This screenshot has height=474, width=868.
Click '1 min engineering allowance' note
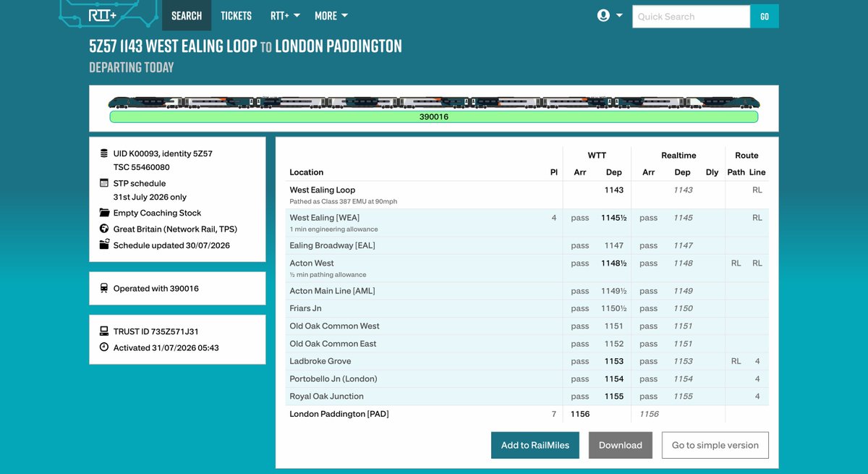(333, 229)
